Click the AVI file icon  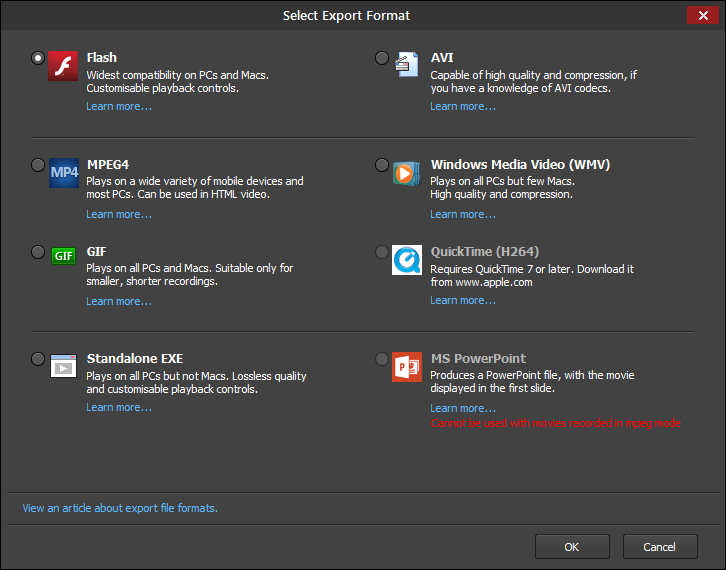pos(406,65)
